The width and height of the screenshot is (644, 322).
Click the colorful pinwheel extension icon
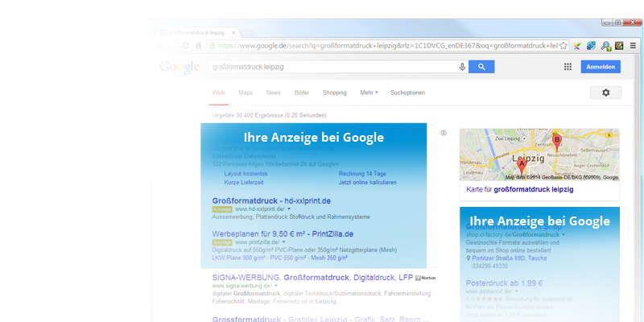pos(577,46)
